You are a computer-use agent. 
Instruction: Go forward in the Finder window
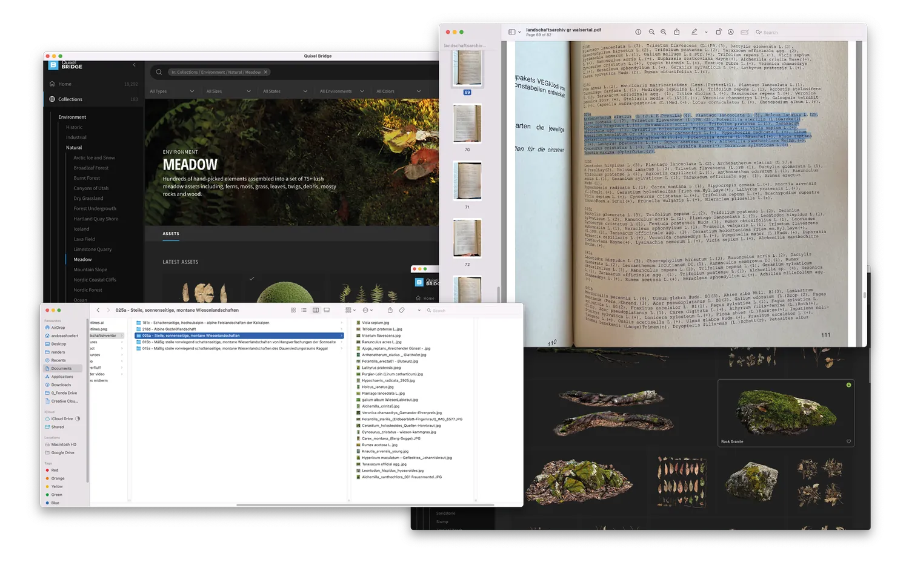coord(108,310)
